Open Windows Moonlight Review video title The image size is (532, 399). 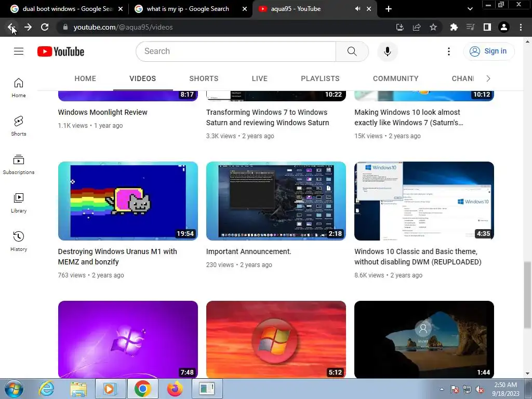102,112
